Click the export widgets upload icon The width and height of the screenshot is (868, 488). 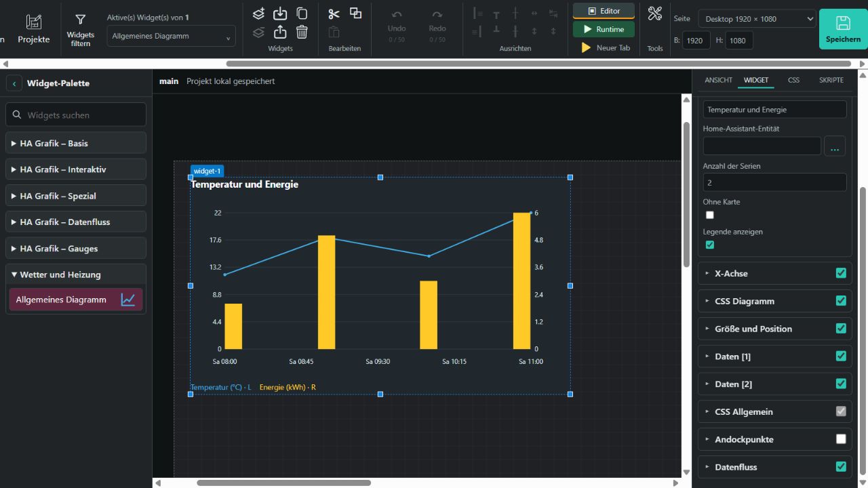tap(280, 32)
